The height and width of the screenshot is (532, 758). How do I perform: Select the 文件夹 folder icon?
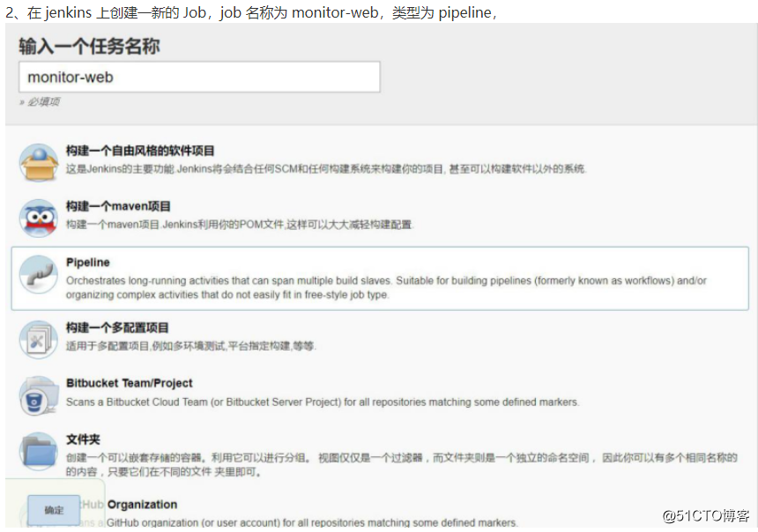coord(39,451)
